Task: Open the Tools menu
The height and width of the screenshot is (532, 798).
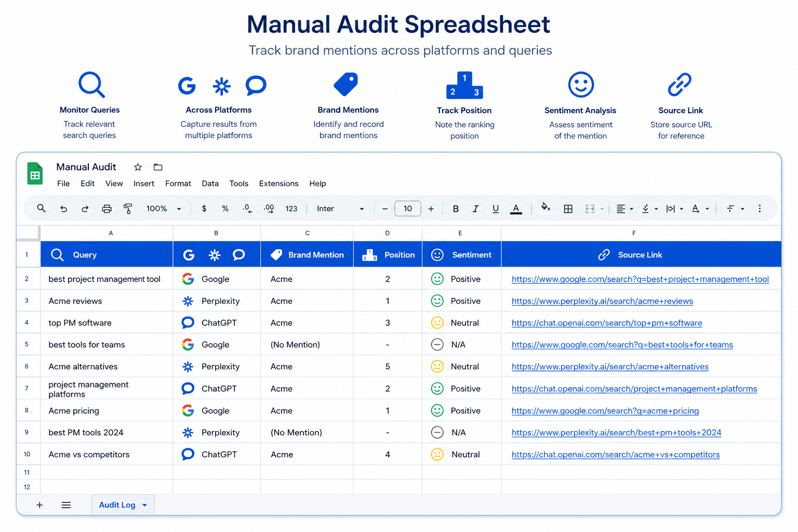Action: tap(239, 183)
